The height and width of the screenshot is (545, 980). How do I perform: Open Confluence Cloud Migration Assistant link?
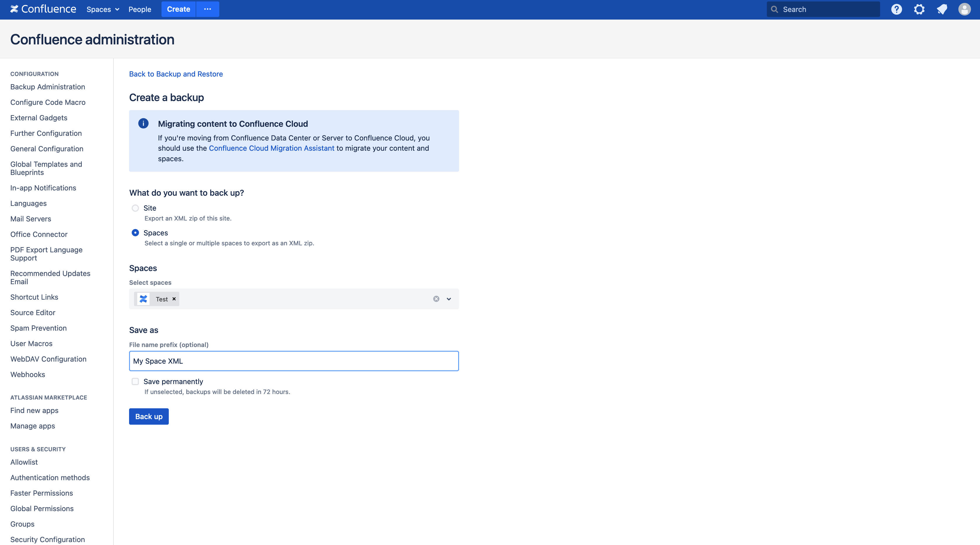pos(271,148)
